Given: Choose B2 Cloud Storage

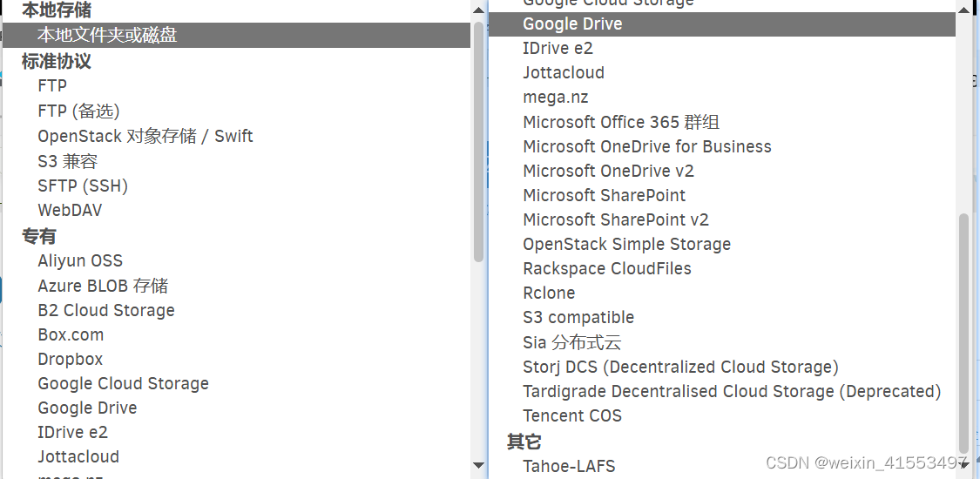Looking at the screenshot, I should [106, 310].
